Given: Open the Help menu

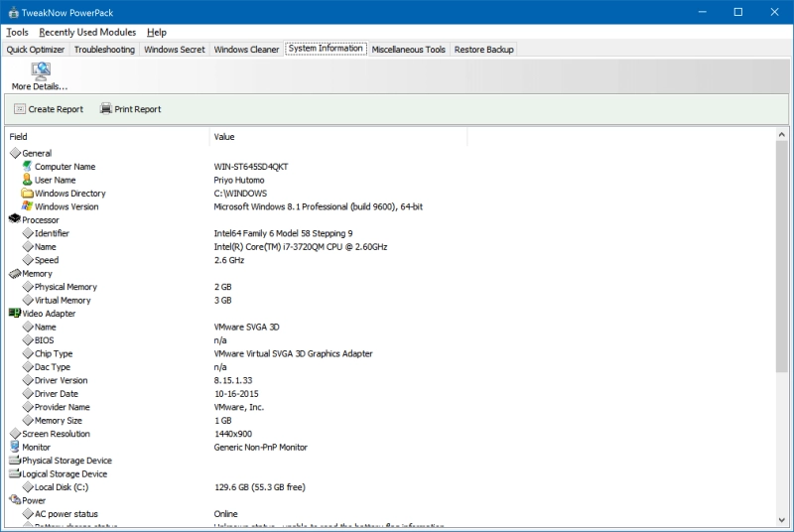Looking at the screenshot, I should [x=157, y=32].
